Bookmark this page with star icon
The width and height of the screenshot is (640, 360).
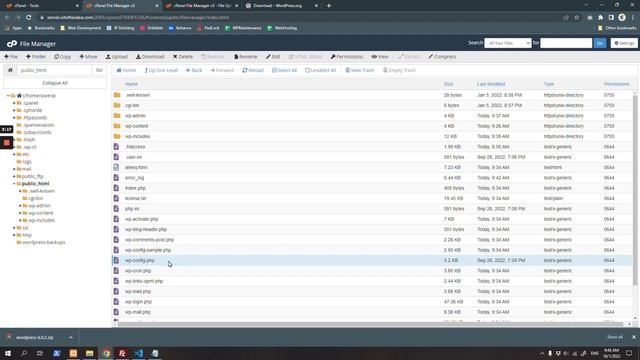point(576,18)
